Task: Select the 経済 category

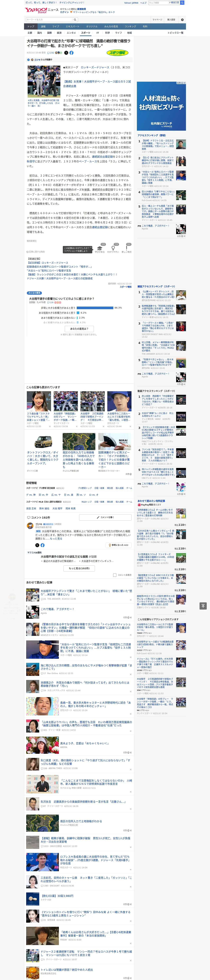Action: [59, 33]
